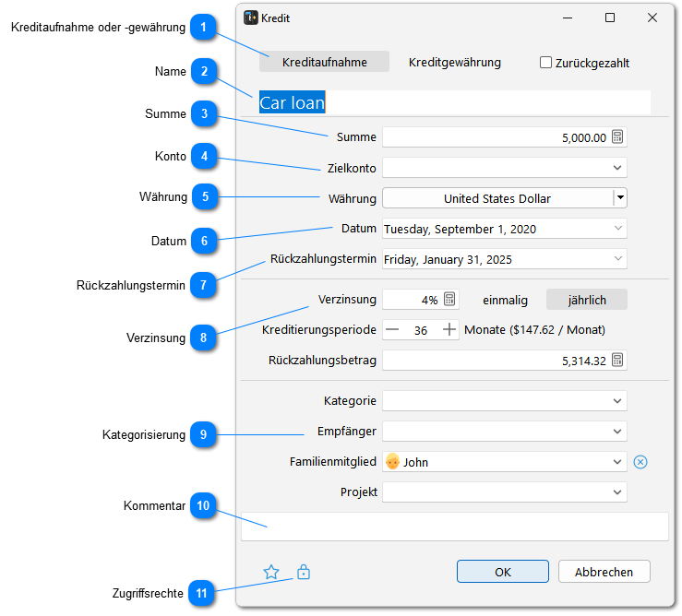Expand the Familienmitglied dropdown
The image size is (682, 616).
[x=617, y=462]
